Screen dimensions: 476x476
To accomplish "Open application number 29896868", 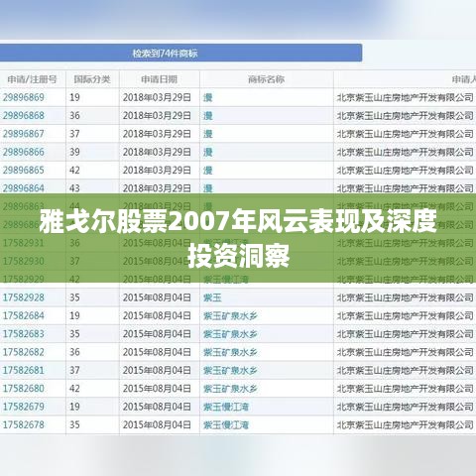I will coord(24,116).
